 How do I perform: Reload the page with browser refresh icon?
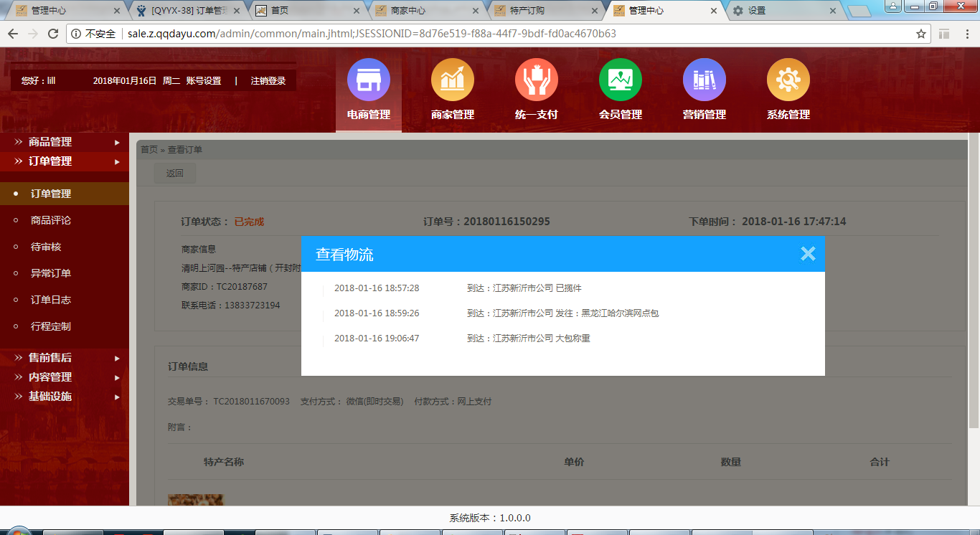pos(53,34)
